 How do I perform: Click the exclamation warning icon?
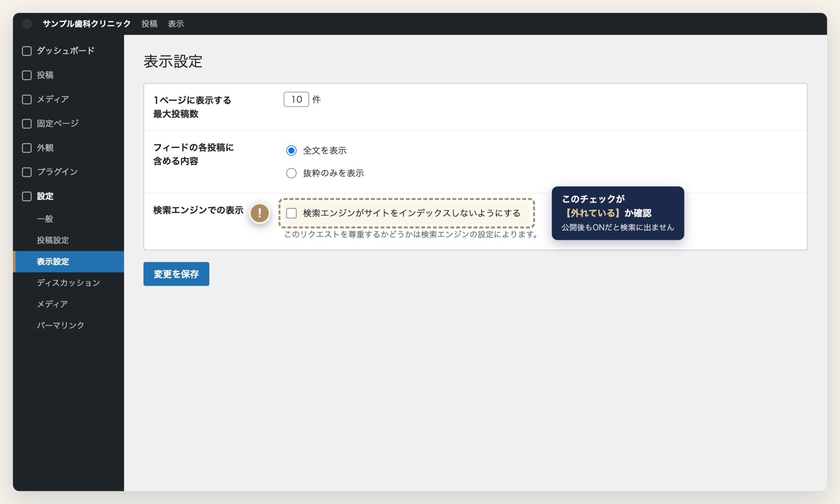coord(260,213)
